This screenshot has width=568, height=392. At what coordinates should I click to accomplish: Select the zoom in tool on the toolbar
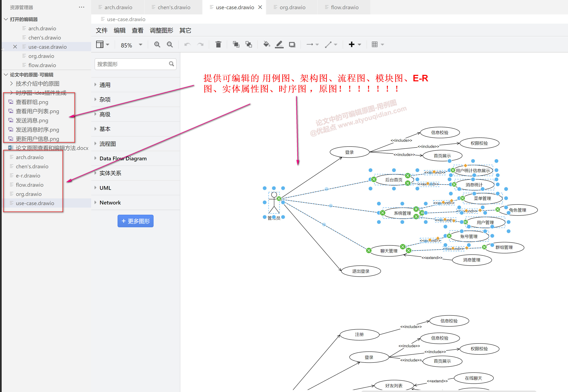(x=157, y=45)
